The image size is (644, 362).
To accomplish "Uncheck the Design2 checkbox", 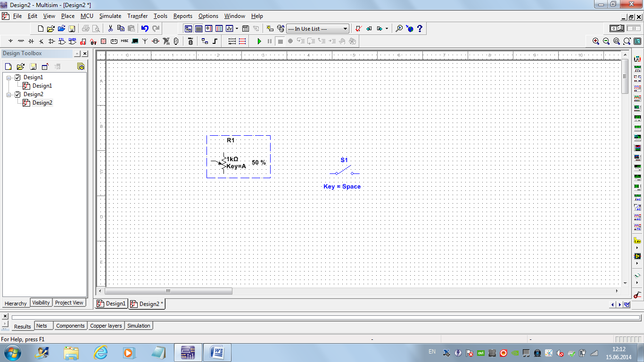I will [17, 94].
